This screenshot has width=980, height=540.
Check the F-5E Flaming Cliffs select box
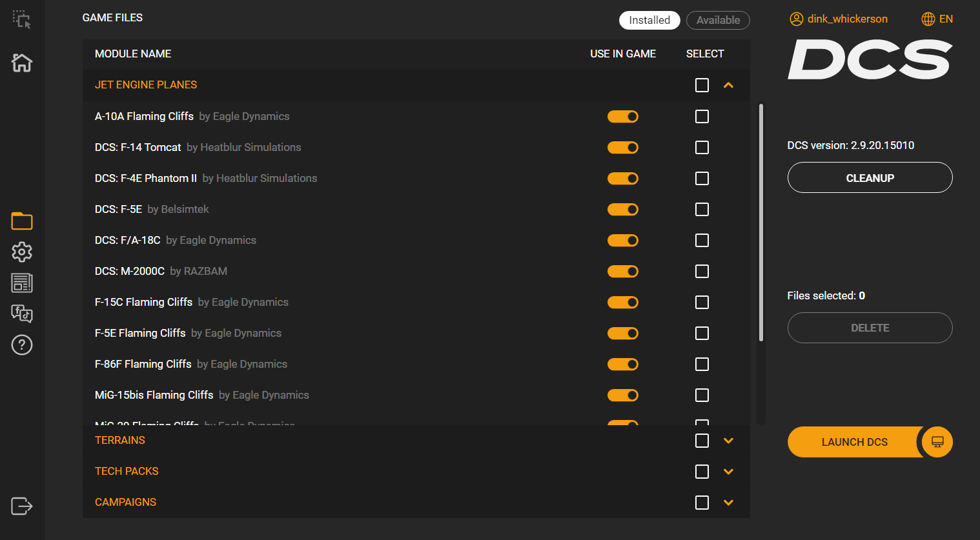click(x=702, y=333)
